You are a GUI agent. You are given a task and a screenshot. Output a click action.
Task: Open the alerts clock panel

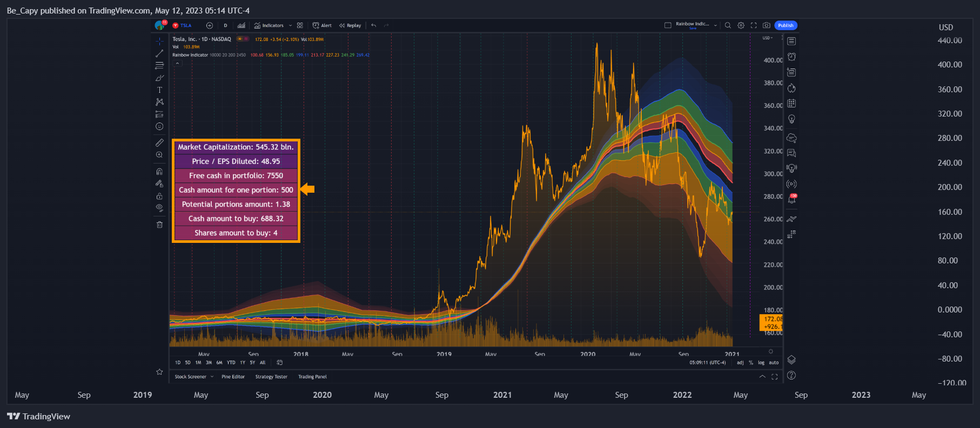[x=791, y=57]
